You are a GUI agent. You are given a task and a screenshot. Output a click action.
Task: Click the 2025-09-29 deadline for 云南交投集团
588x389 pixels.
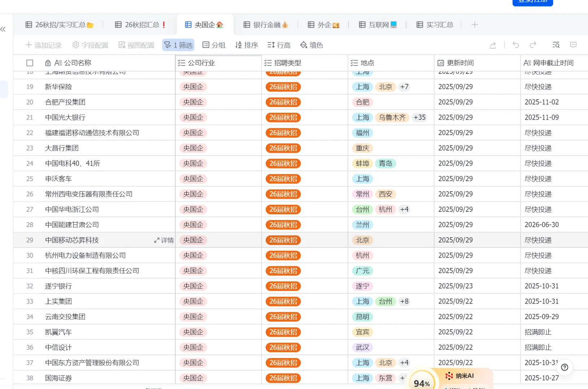coord(554,317)
